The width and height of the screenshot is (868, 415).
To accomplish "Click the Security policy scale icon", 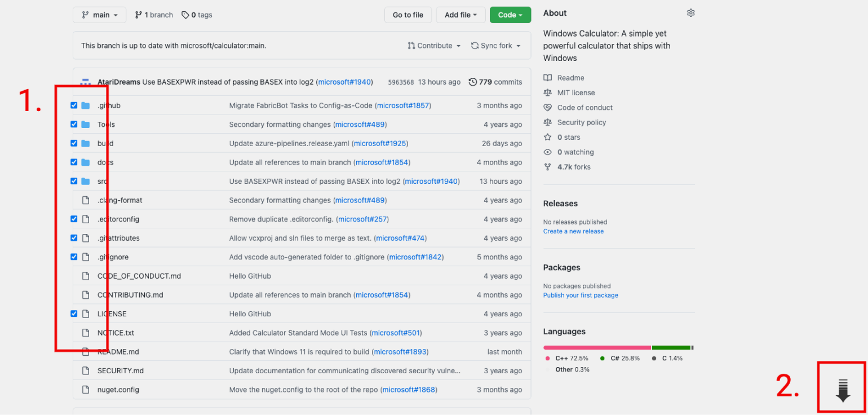I will point(547,122).
